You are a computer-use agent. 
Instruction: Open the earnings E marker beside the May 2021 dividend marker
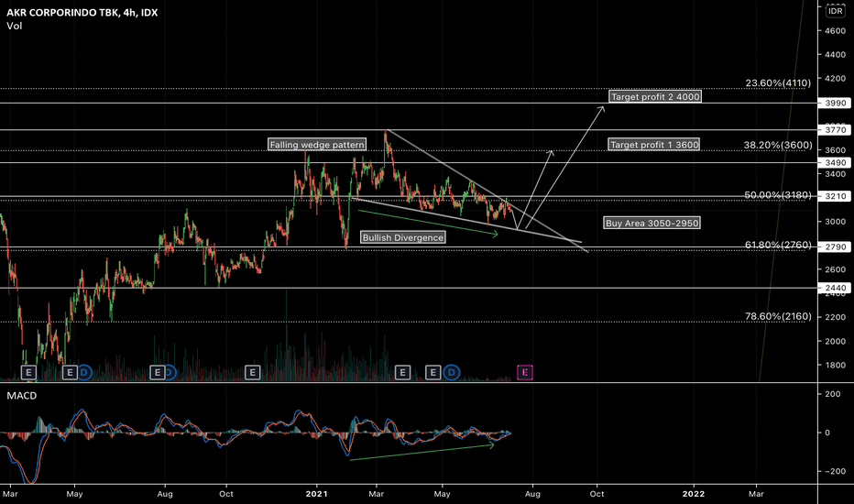point(433,373)
